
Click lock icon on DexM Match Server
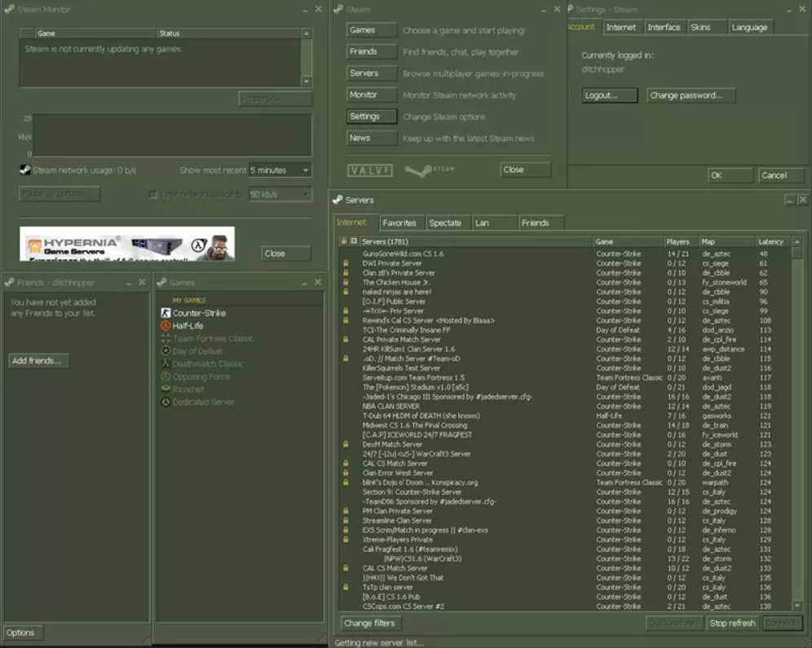click(346, 444)
